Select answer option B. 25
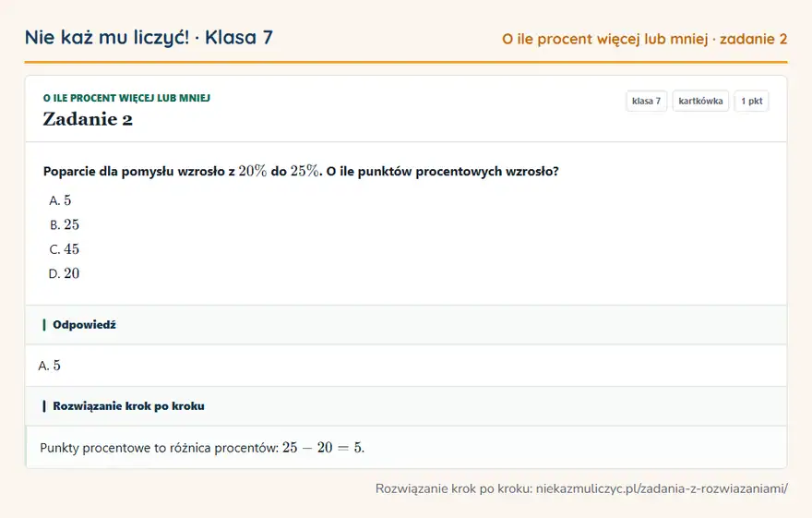This screenshot has width=812, height=518. 65,224
